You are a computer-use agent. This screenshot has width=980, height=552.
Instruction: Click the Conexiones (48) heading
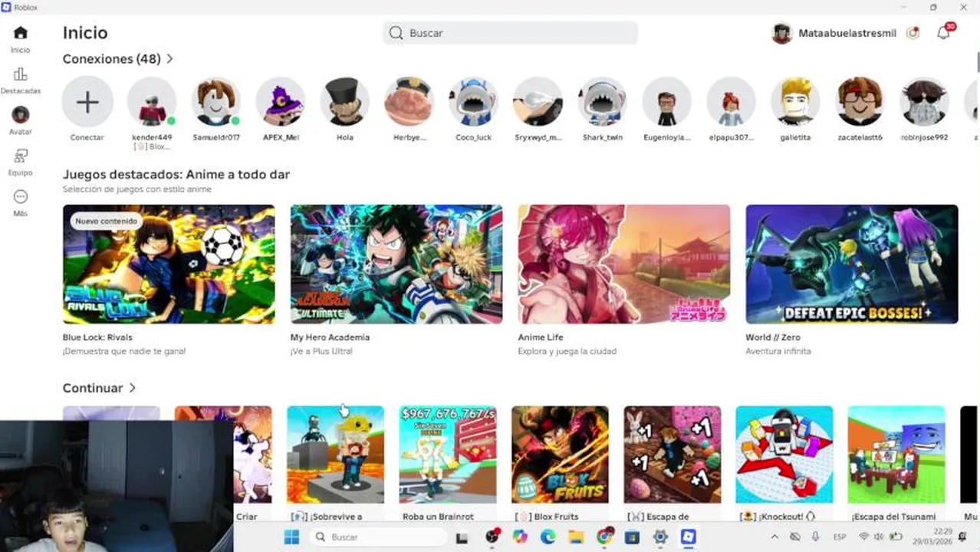[x=112, y=59]
